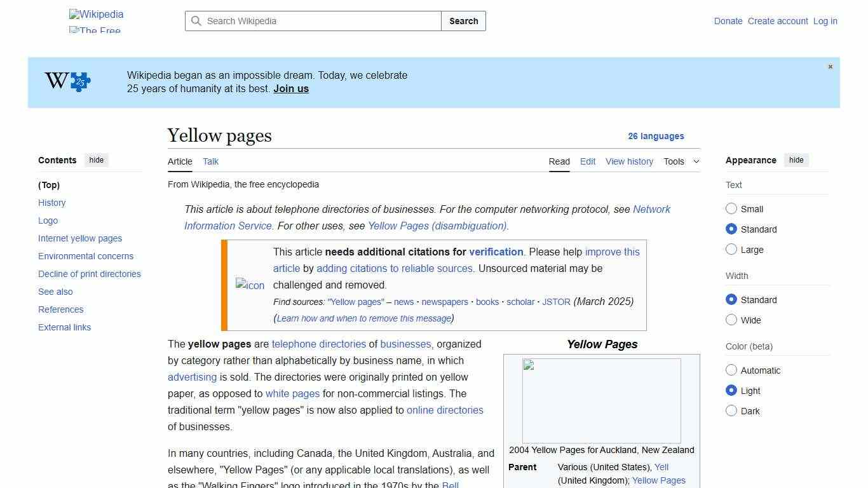The height and width of the screenshot is (488, 868).
Task: Click the 25th anniversary puzzle-piece logo
Action: click(x=65, y=81)
